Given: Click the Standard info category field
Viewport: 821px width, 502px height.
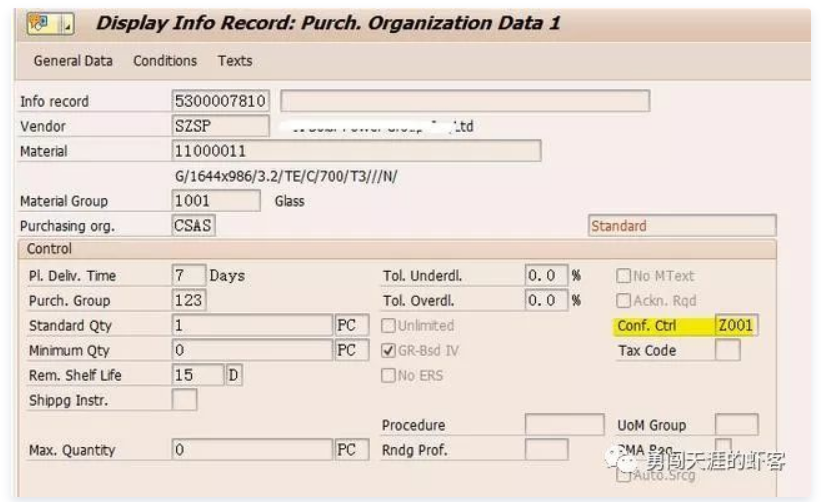Looking at the screenshot, I should (682, 226).
